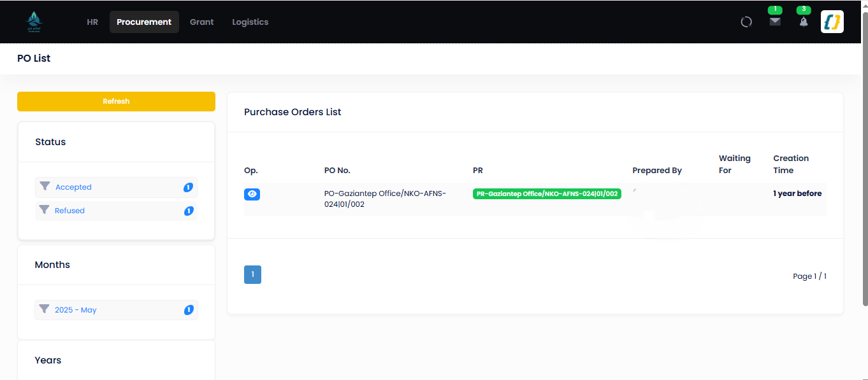868x380 pixels.
Task: Click PO number PO-Gaziantep Office/NKO-AFNS-024|01|002
Action: coord(385,199)
